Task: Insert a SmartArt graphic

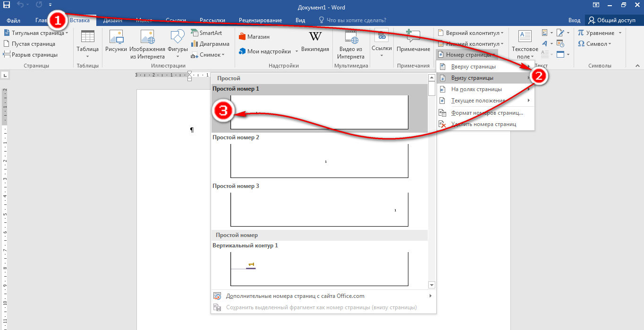Action: (x=206, y=33)
